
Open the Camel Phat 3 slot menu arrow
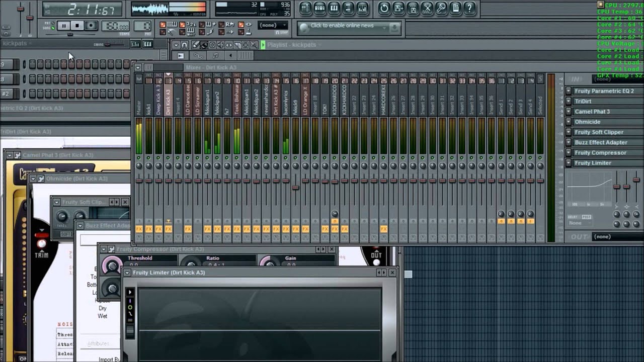(x=569, y=112)
